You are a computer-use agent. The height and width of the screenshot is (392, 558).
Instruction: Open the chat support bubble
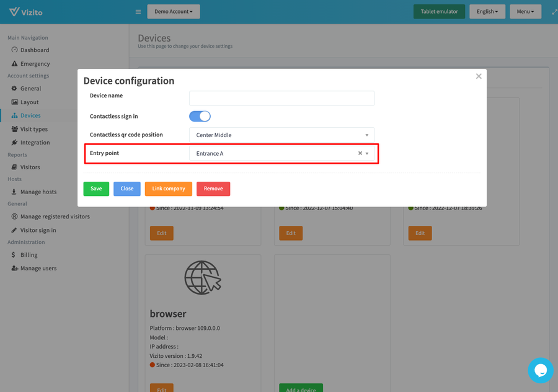540,370
